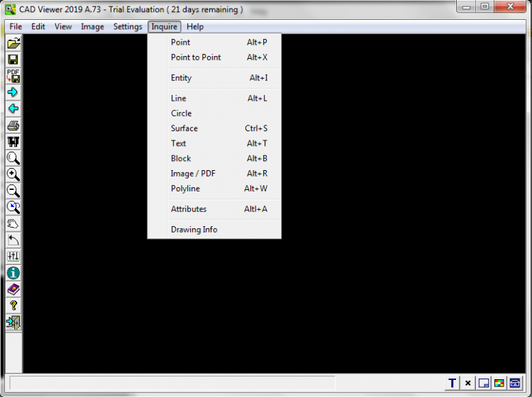
Task: Pick the Polyline inquire option
Action: pyautogui.click(x=185, y=189)
